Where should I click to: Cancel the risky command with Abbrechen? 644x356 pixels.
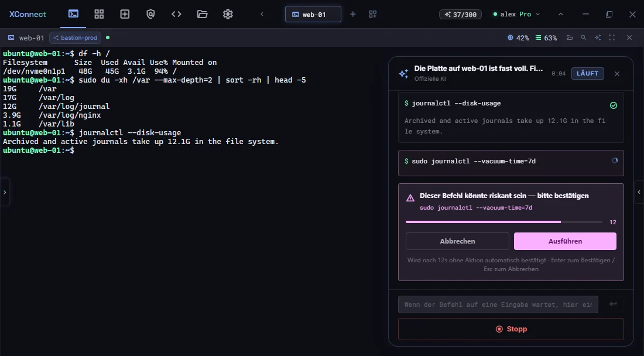[458, 241]
